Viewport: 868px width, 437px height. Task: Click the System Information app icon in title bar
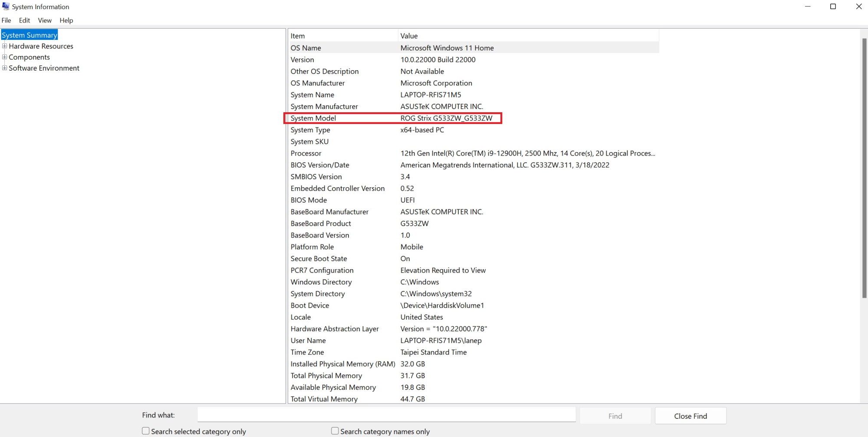[6, 7]
